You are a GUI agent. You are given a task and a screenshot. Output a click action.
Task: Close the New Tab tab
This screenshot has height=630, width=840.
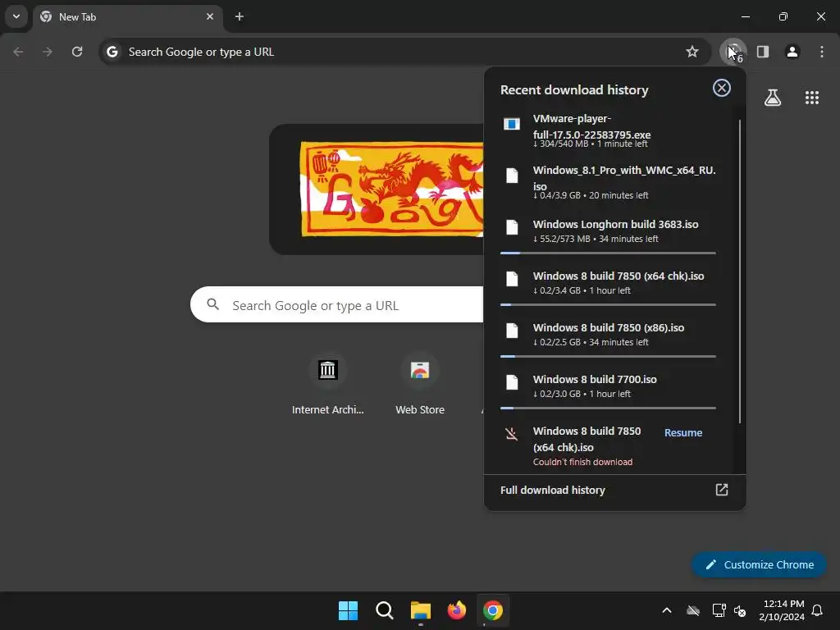point(210,16)
